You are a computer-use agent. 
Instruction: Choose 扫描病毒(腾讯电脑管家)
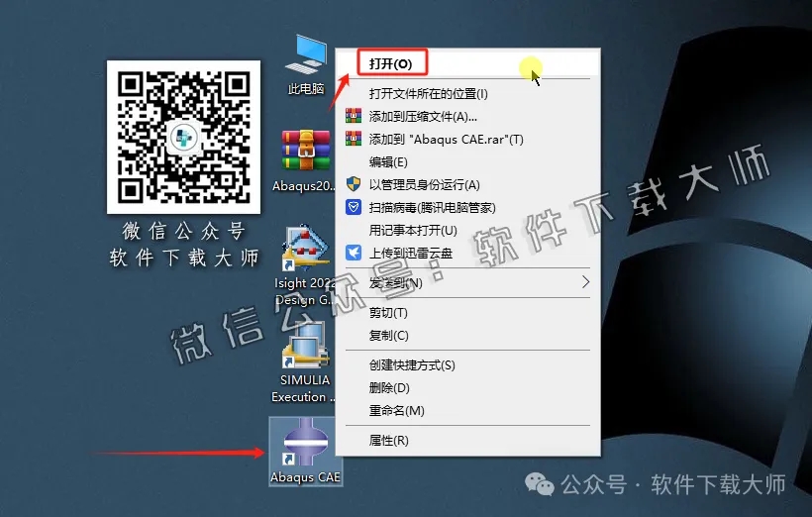468,208
